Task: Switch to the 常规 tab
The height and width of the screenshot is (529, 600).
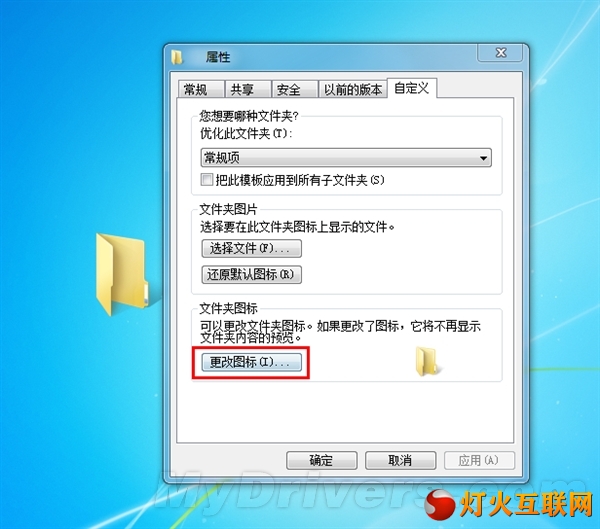Action: tap(200, 90)
